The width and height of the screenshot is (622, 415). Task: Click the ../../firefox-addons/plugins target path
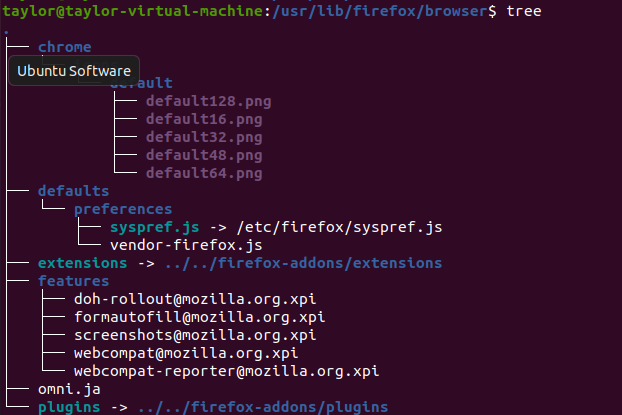263,407
